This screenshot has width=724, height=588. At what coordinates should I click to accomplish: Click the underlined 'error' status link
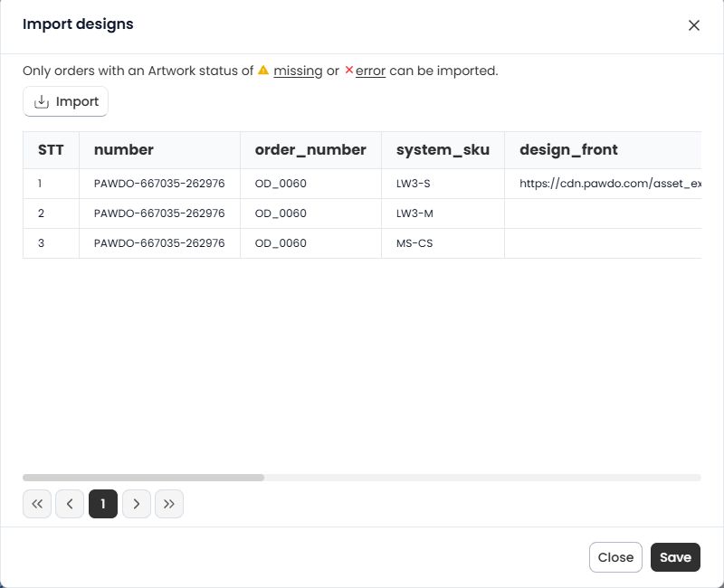click(370, 71)
